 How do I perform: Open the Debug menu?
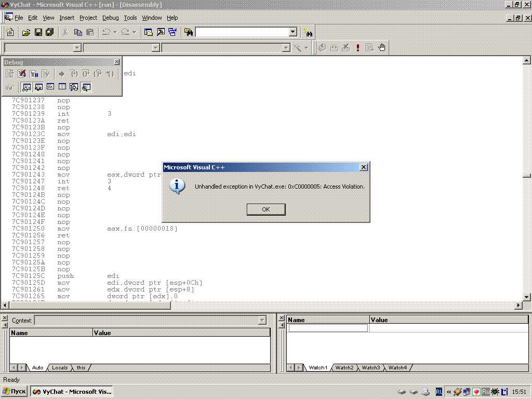(x=110, y=18)
